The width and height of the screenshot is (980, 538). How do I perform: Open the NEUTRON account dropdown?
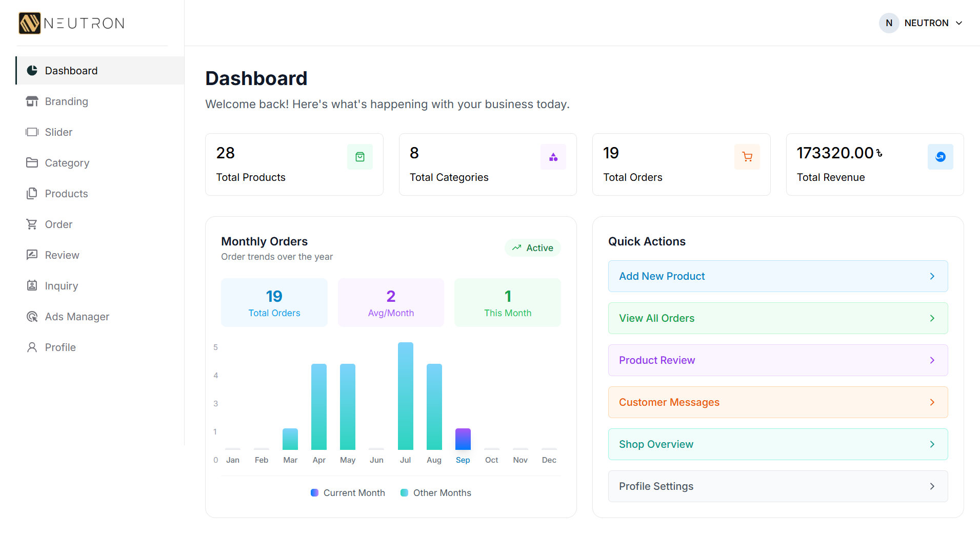click(x=922, y=23)
